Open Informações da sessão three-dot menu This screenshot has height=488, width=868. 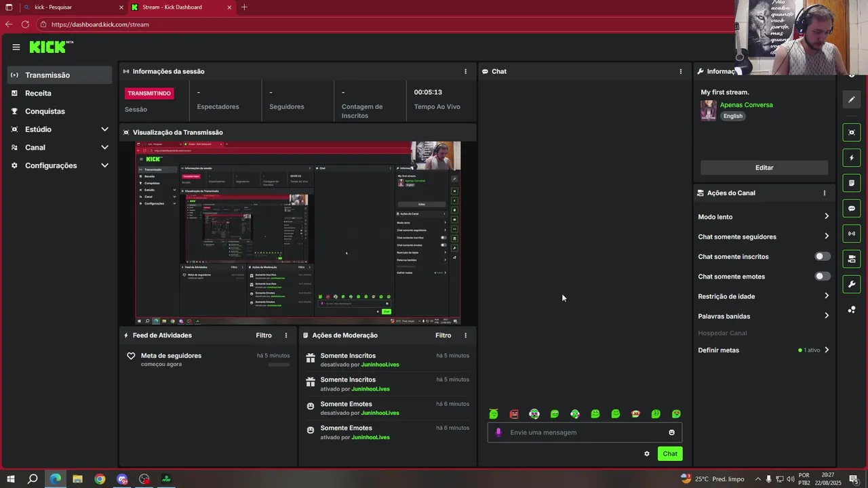click(x=465, y=71)
